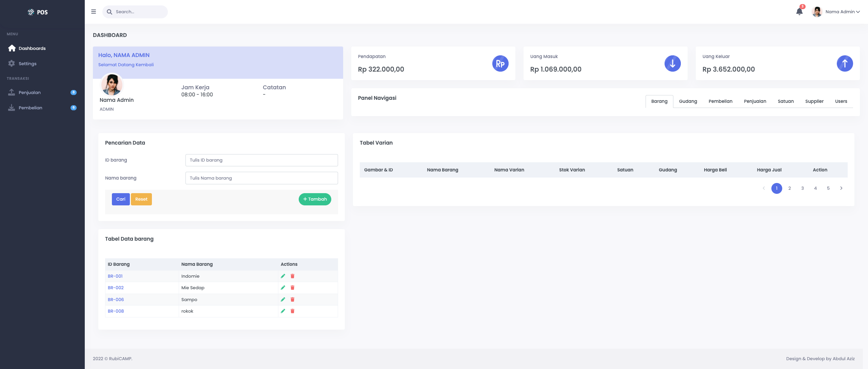Click the edit pencil icon for BR-001 Indomie
This screenshot has height=369, width=868.
coord(283,276)
